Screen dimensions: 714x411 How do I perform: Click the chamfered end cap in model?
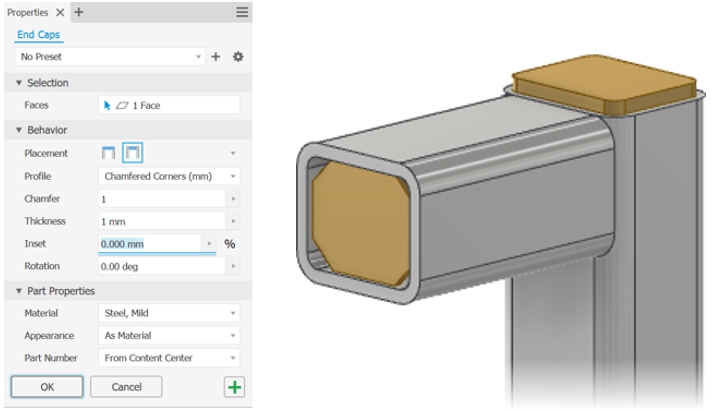click(360, 223)
